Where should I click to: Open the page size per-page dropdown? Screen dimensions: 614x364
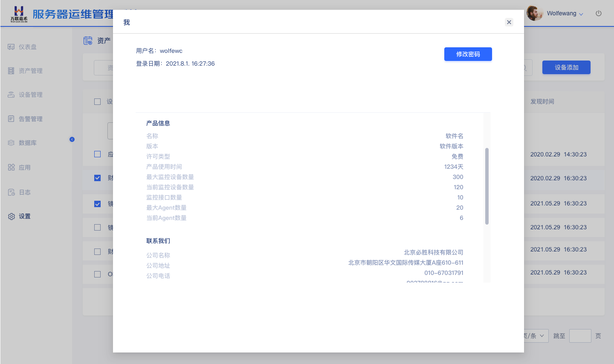click(x=535, y=336)
